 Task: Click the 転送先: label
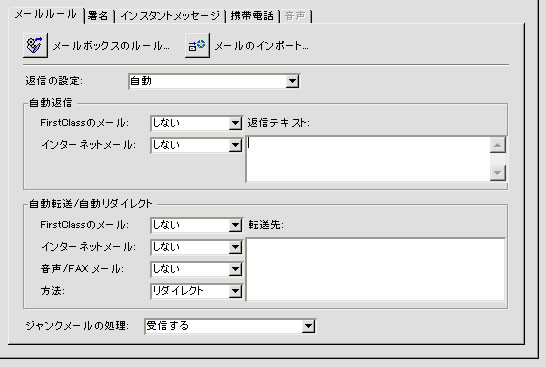tap(266, 225)
